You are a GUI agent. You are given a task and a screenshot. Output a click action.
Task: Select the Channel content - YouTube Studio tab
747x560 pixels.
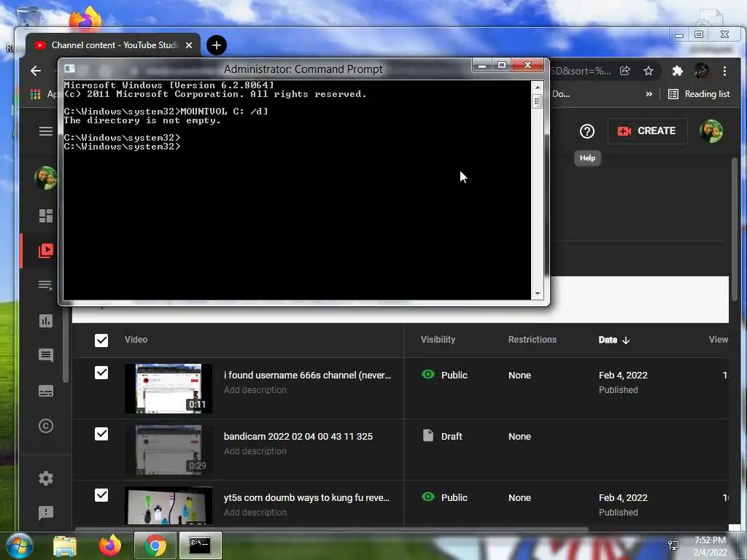tap(113, 45)
